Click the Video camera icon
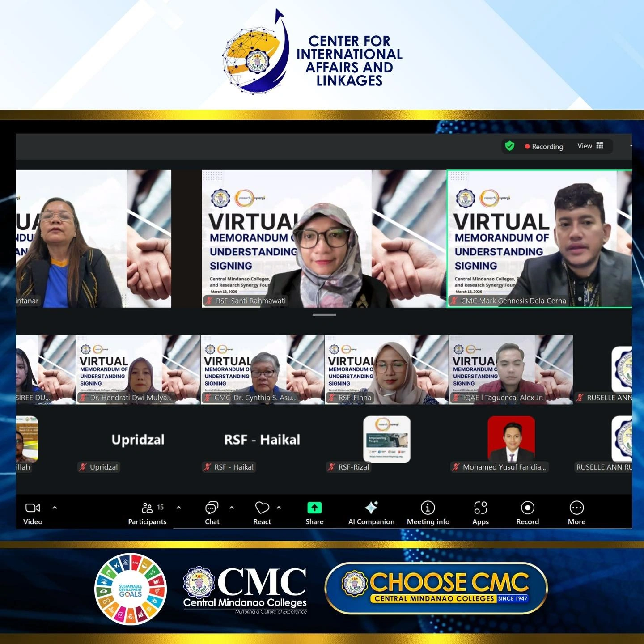The height and width of the screenshot is (644, 644). coord(33,508)
